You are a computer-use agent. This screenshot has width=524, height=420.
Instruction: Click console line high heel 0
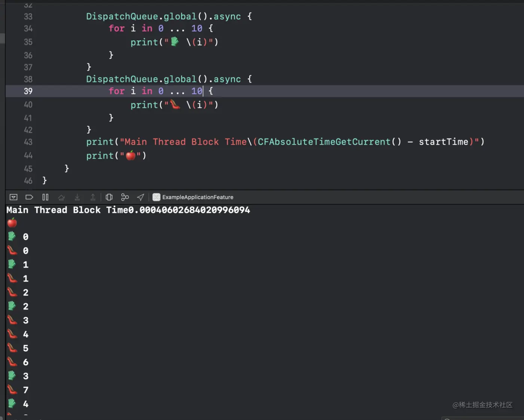(18, 250)
